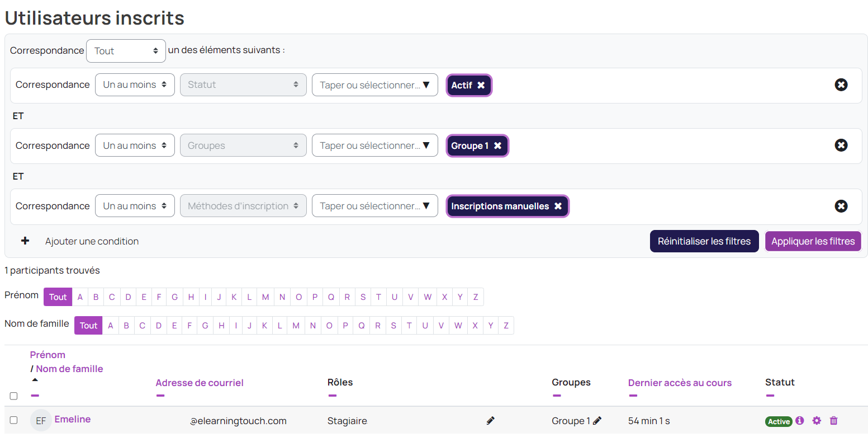Image resolution: width=868 pixels, height=437 pixels.
Task: Expand the Statut value selector field
Action: point(374,85)
